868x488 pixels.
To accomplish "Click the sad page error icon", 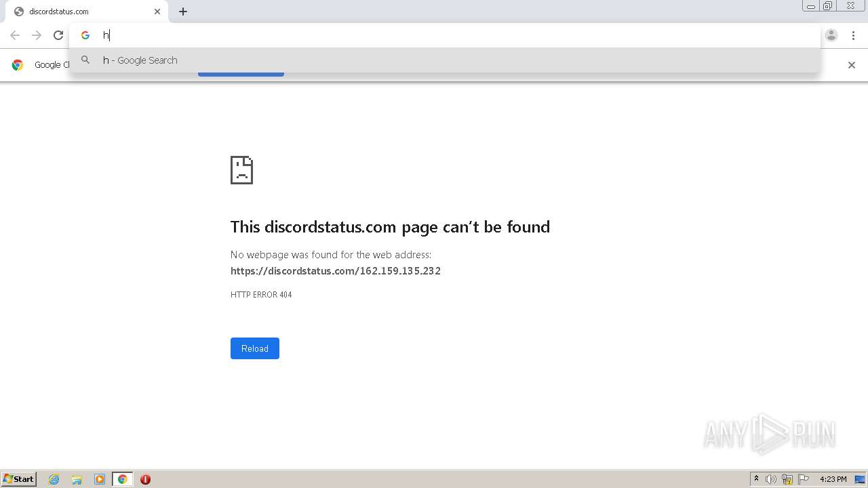I will (241, 170).
